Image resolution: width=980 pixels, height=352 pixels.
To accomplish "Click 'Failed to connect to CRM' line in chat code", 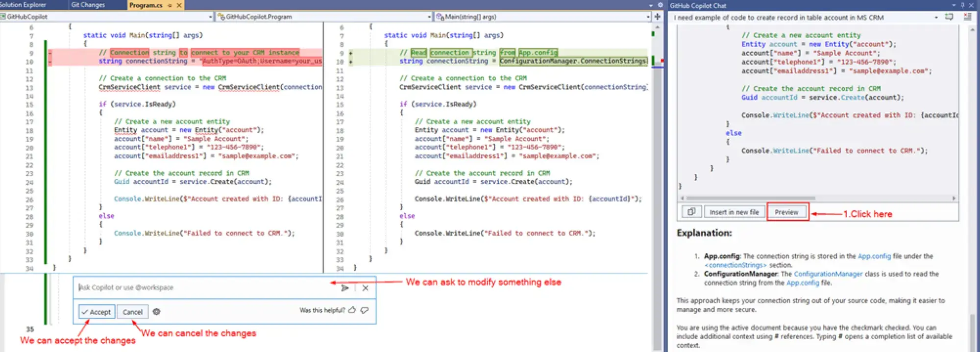I will point(834,151).
